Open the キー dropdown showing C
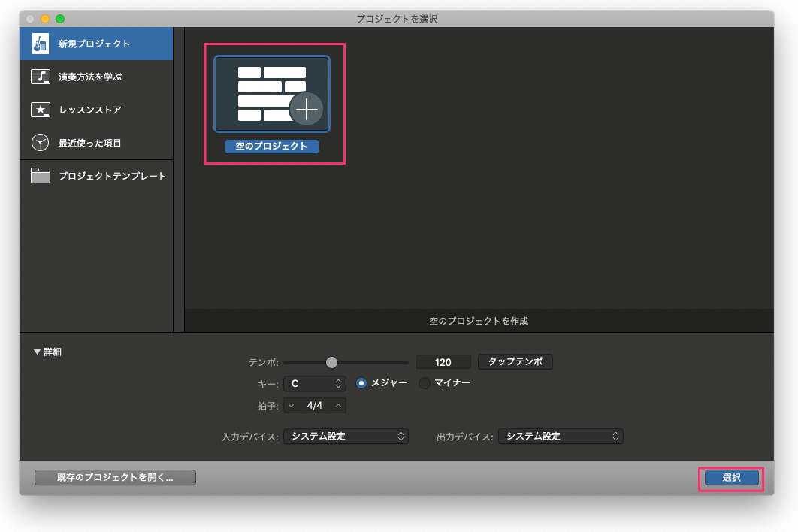Image resolution: width=798 pixels, height=532 pixels. (314, 383)
